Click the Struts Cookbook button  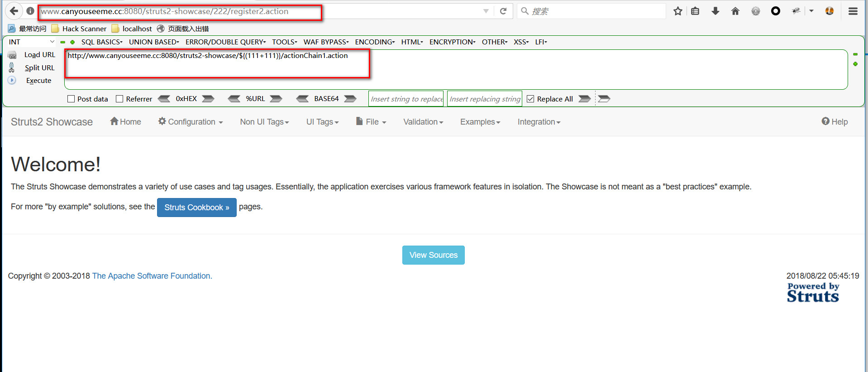click(197, 208)
